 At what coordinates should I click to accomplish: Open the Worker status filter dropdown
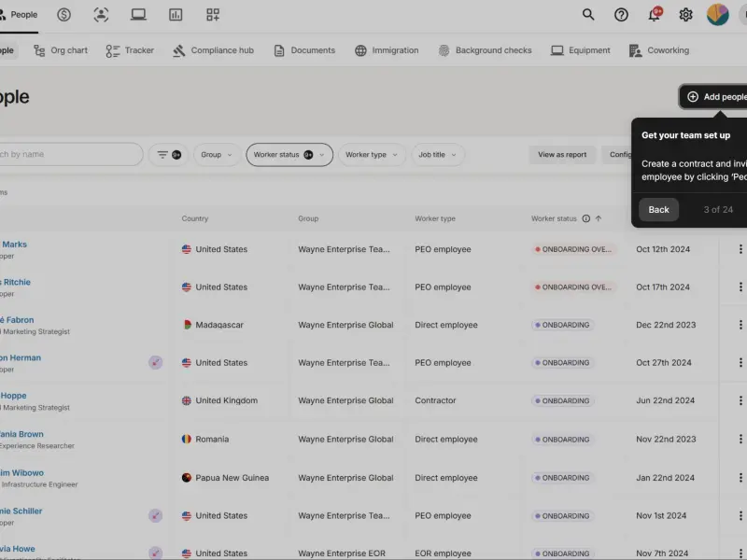click(x=289, y=155)
